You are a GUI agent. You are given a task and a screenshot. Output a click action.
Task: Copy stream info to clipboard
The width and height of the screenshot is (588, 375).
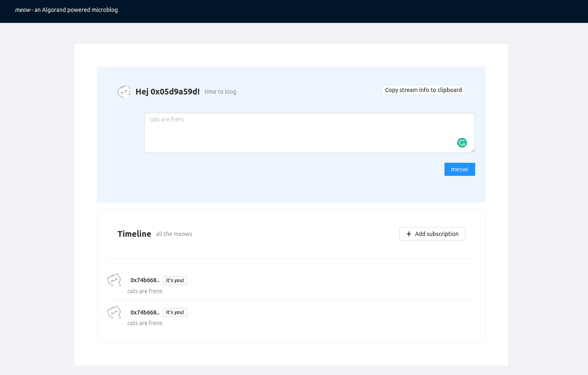(423, 90)
